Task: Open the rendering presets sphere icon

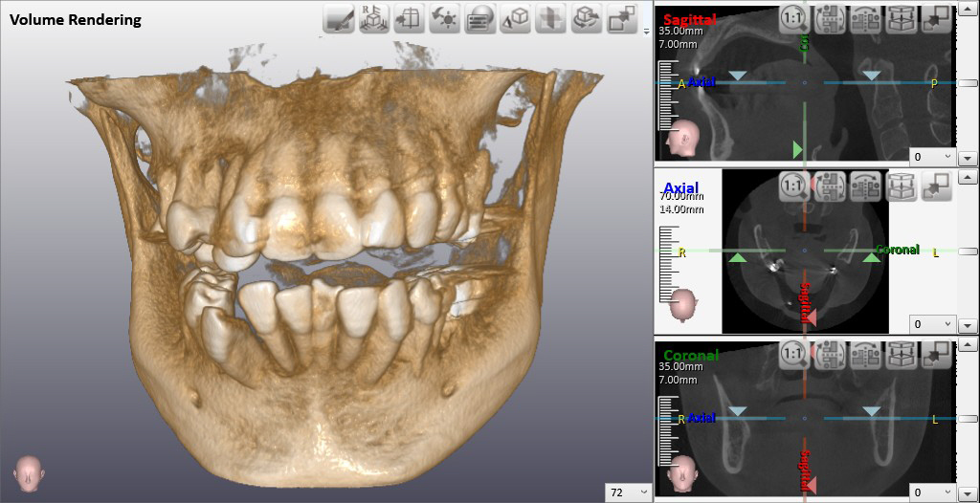Action: pos(479,18)
